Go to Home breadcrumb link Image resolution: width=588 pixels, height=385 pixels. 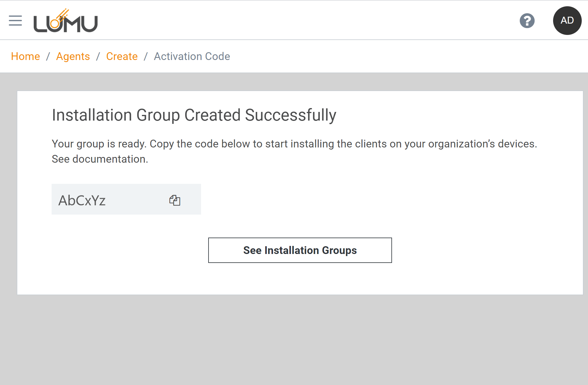25,56
